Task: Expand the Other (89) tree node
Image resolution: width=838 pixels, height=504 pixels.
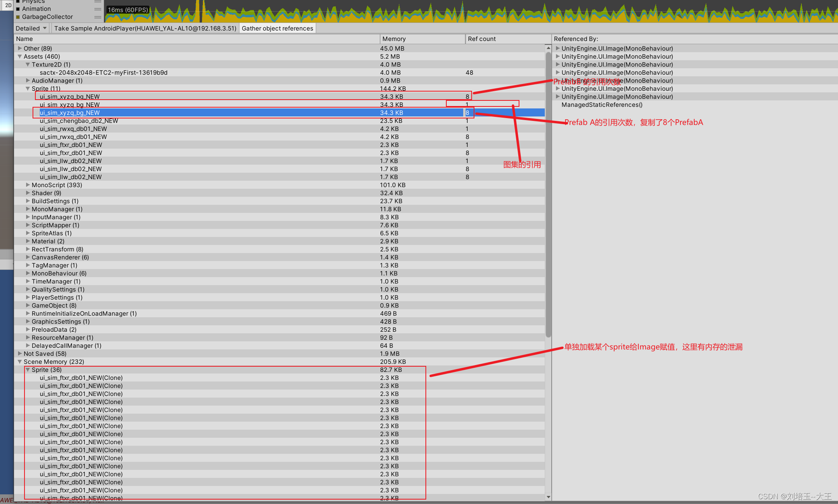Action: point(20,48)
